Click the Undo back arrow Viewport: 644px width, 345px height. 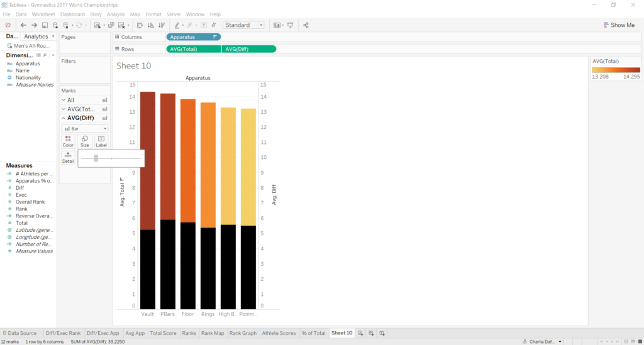[x=23, y=25]
